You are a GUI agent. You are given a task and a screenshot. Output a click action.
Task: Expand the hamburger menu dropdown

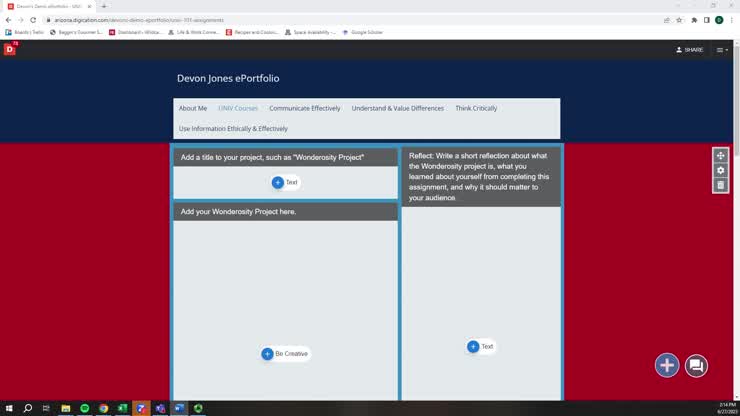click(721, 50)
